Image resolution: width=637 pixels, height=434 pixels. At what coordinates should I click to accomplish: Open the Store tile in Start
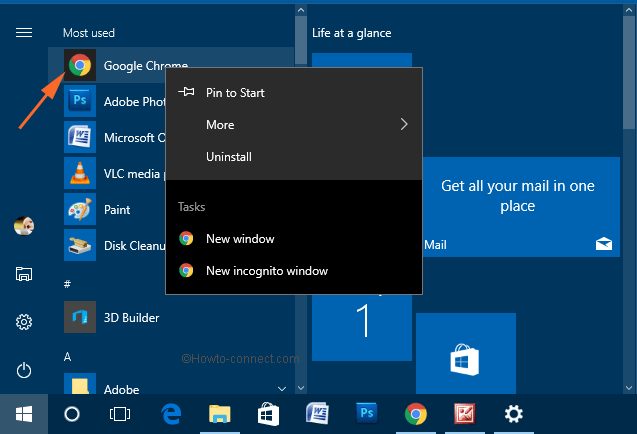(466, 353)
